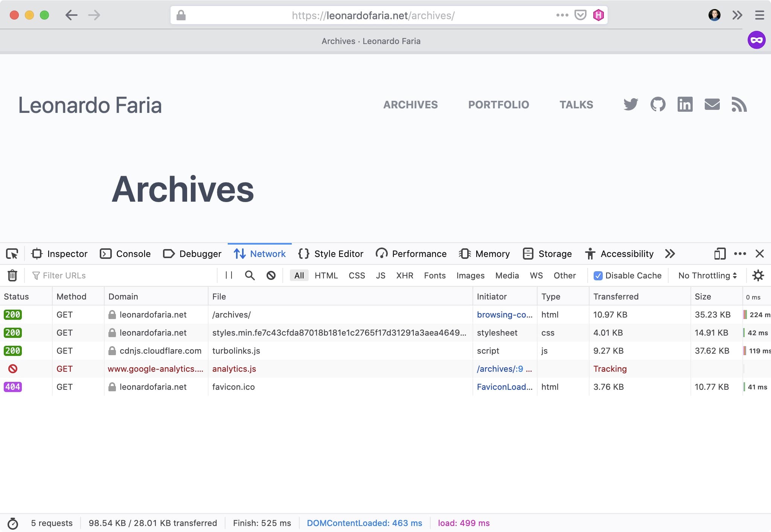Switch to the Inspector tab
The image size is (771, 532).
[x=59, y=254]
